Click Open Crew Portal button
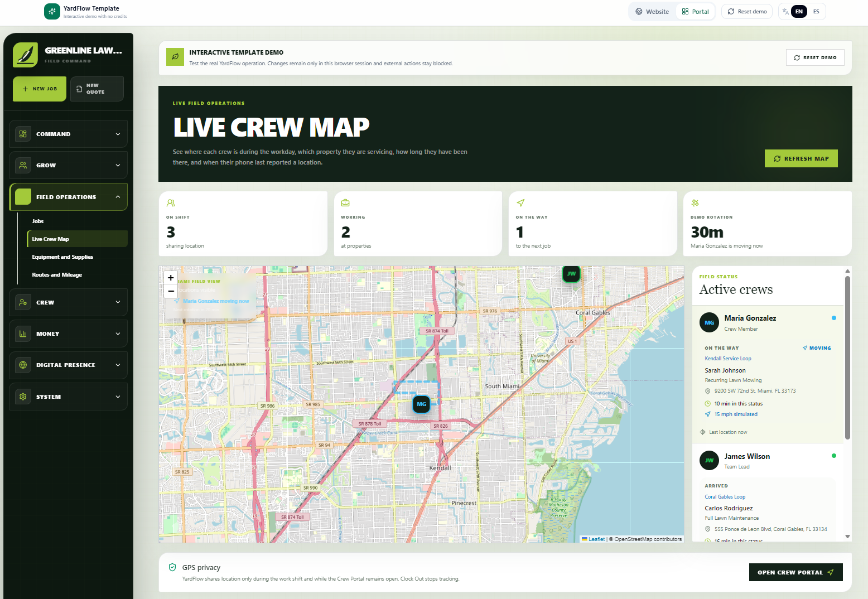Viewport: 868px width, 599px height. coord(795,572)
